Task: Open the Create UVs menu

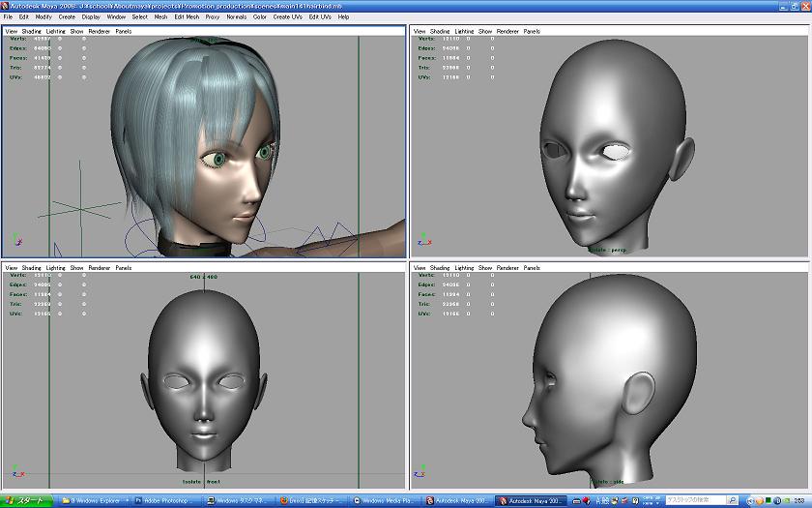Action: 287,17
